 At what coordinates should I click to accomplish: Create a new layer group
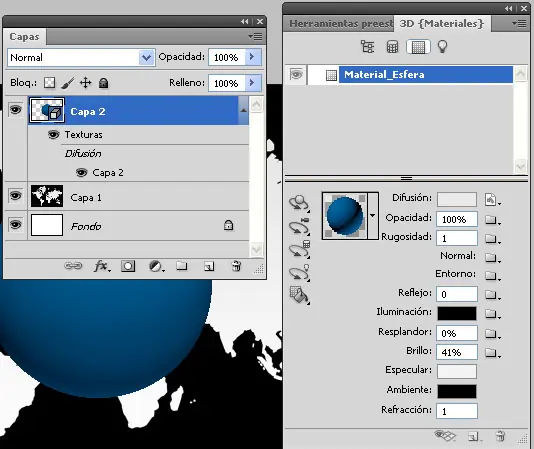click(x=182, y=266)
